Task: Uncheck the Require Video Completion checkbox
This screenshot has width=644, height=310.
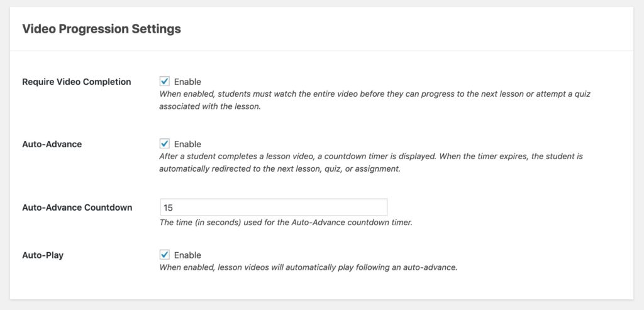Action: click(164, 81)
